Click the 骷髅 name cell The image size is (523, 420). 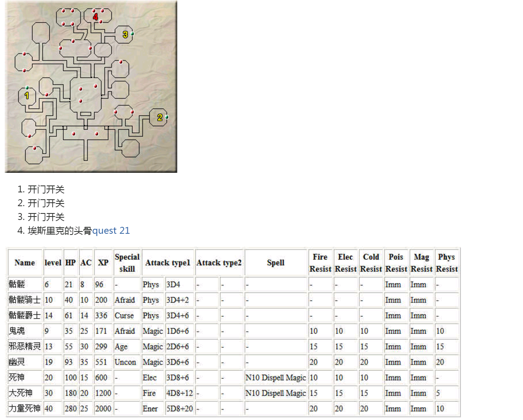[x=25, y=284]
